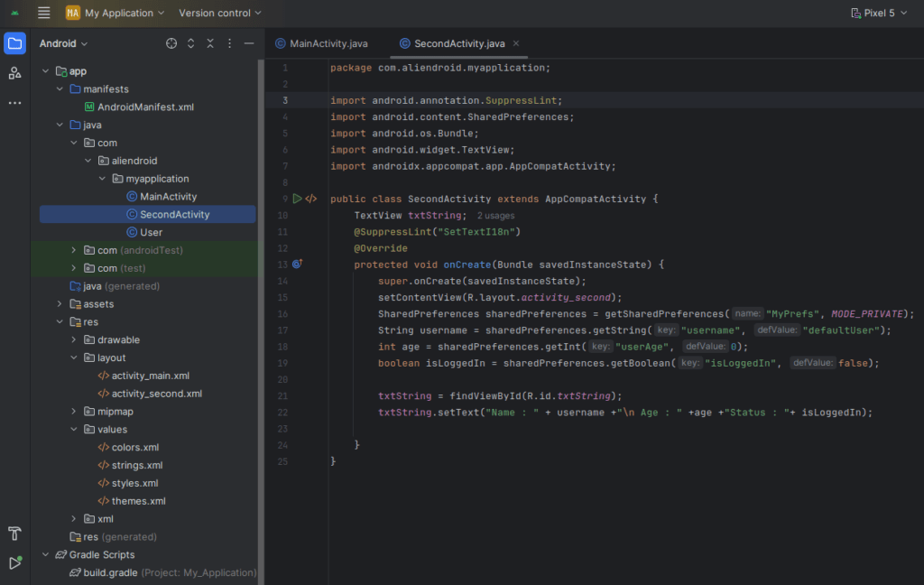Click project panel vertical scrollbar

pos(261,321)
